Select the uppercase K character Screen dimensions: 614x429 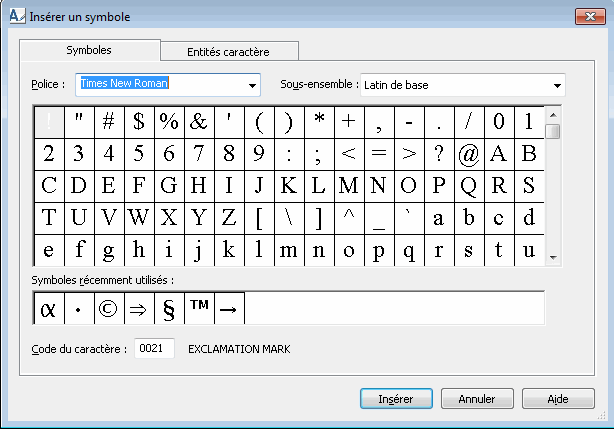click(x=289, y=186)
